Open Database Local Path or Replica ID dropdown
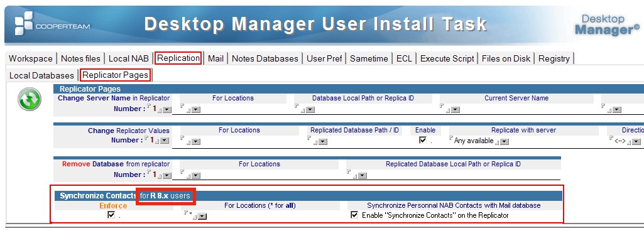This screenshot has width=644, height=231. tap(310, 110)
